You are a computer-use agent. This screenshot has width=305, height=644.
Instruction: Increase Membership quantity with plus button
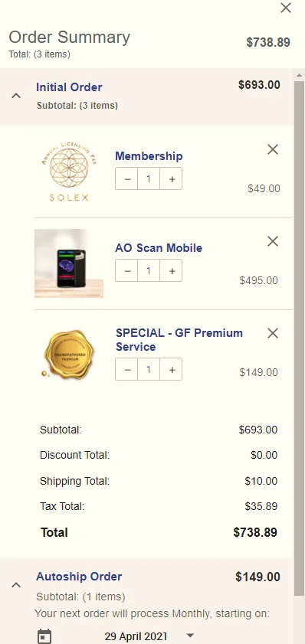point(171,178)
